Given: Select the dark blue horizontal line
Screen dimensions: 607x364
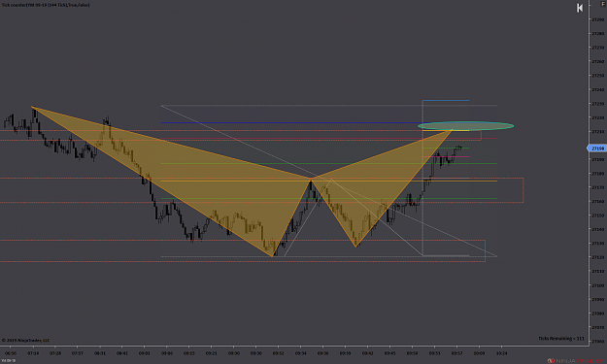Looking at the screenshot, I should (290, 123).
